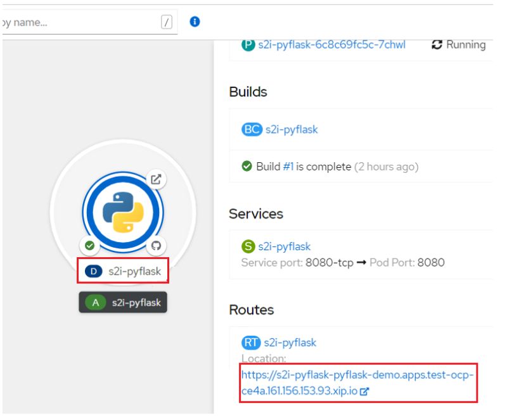The width and height of the screenshot is (507, 420).
Task: Click the search by name input field
Action: point(76,21)
